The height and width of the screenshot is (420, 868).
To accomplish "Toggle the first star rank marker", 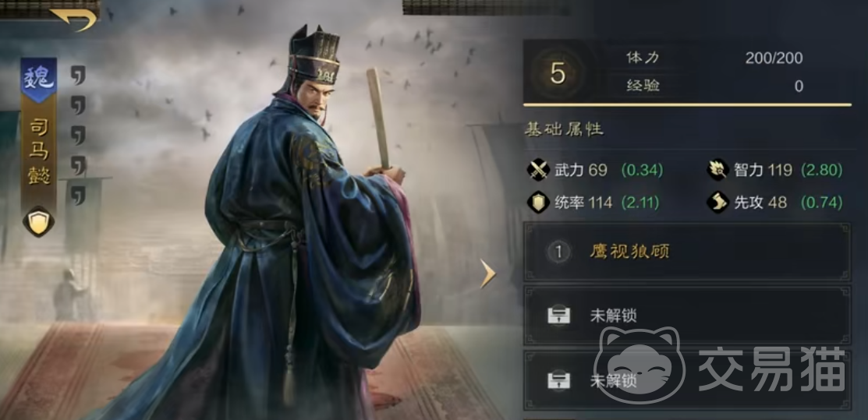I will tap(79, 74).
